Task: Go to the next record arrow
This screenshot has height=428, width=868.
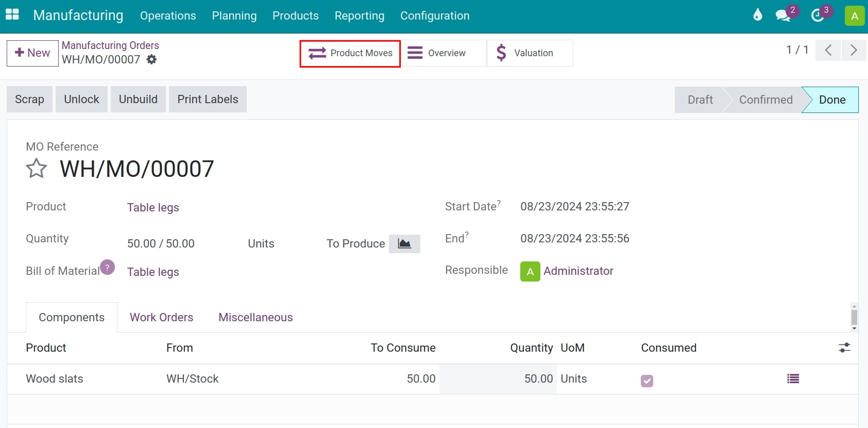Action: (x=854, y=50)
